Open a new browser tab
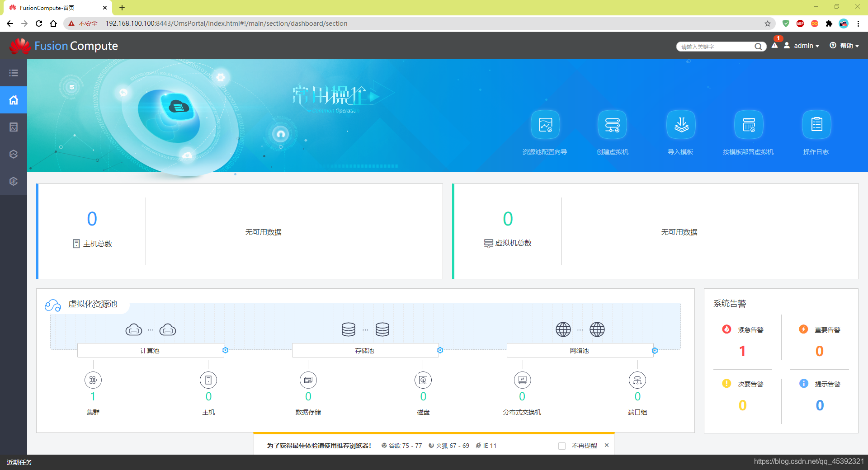This screenshot has height=470, width=868. point(122,8)
